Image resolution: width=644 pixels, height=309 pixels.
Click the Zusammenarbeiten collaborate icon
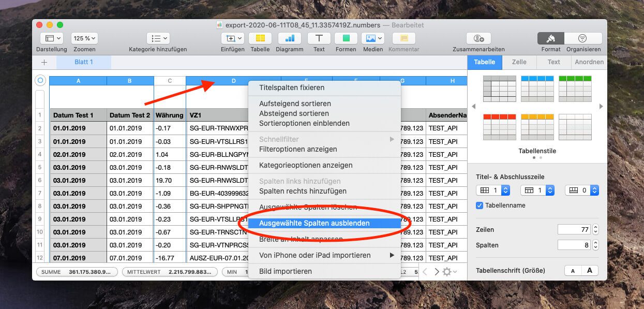(x=478, y=39)
